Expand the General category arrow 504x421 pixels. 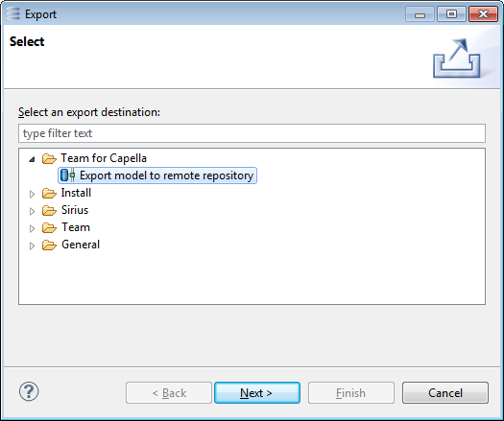click(32, 246)
